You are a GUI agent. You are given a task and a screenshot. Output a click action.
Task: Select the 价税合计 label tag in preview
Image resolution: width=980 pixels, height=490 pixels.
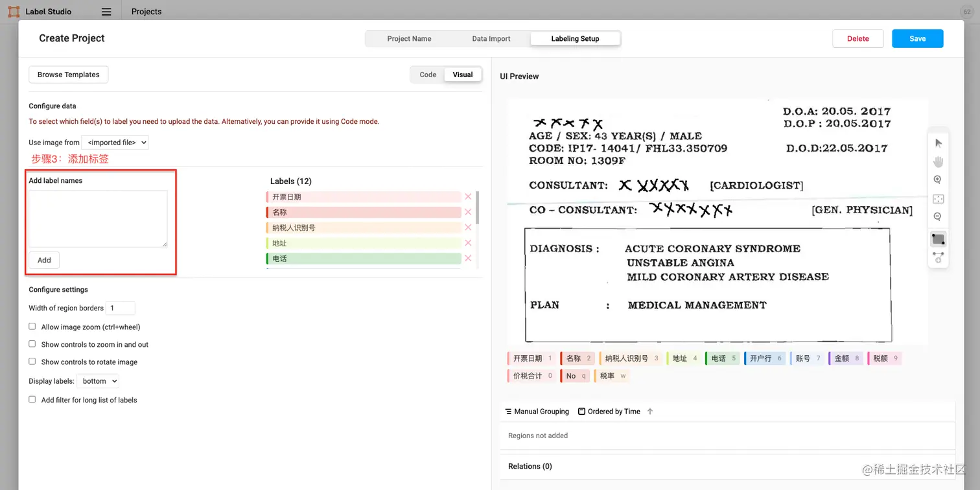pyautogui.click(x=531, y=376)
